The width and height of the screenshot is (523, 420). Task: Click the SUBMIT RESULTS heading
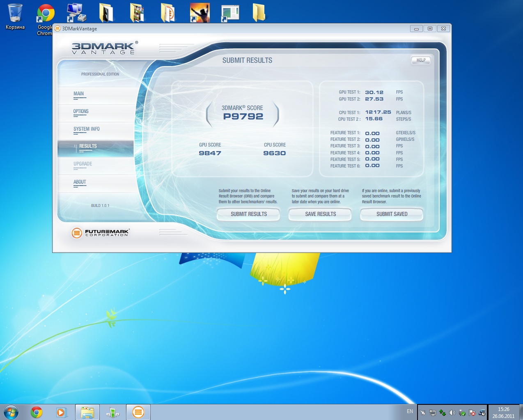[247, 60]
